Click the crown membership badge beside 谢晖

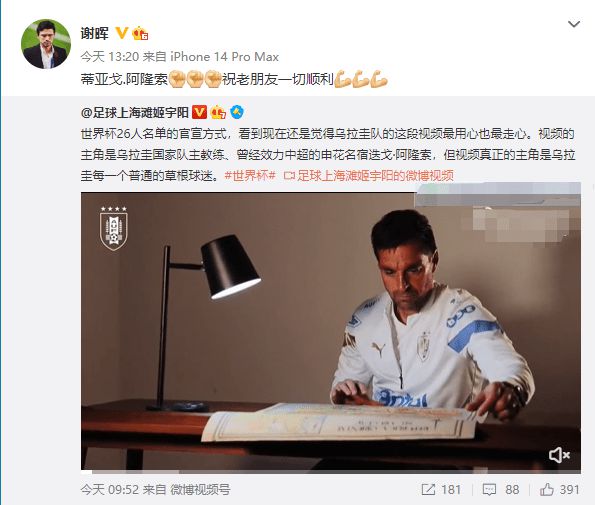point(140,33)
